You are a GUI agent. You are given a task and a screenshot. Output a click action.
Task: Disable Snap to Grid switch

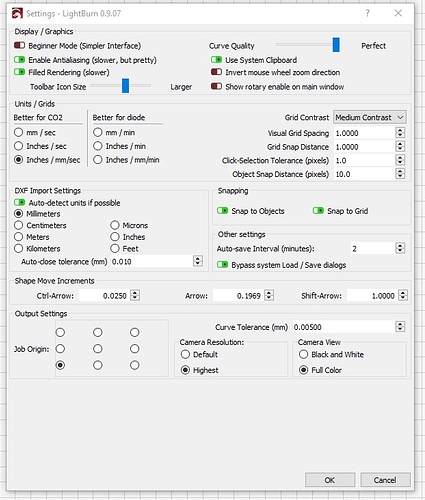coord(318,211)
